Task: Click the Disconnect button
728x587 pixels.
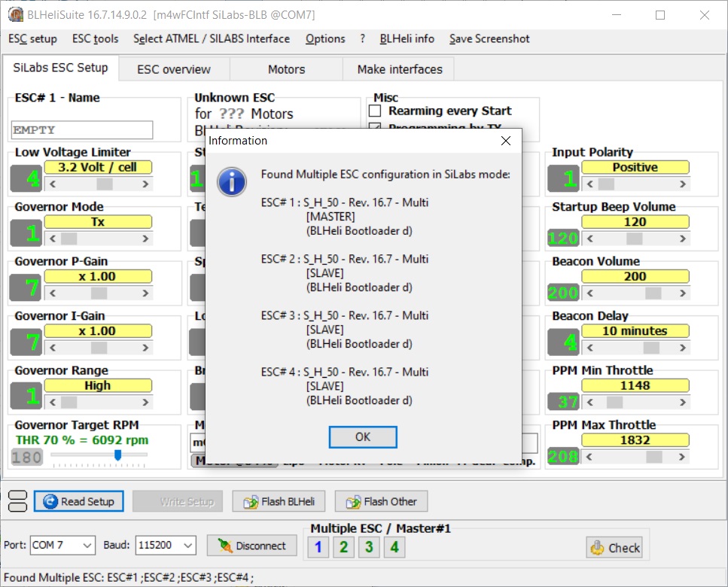Action: tap(251, 546)
